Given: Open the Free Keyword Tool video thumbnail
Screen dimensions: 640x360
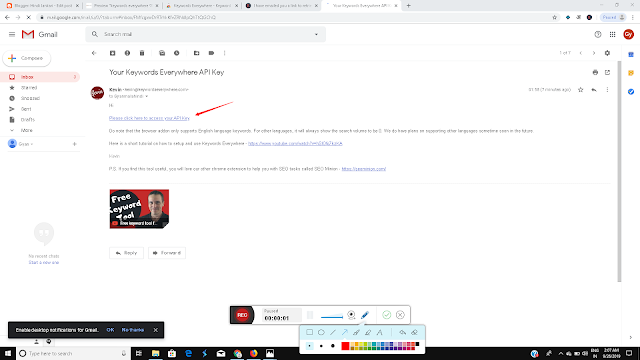Looking at the screenshot, I should [139, 209].
